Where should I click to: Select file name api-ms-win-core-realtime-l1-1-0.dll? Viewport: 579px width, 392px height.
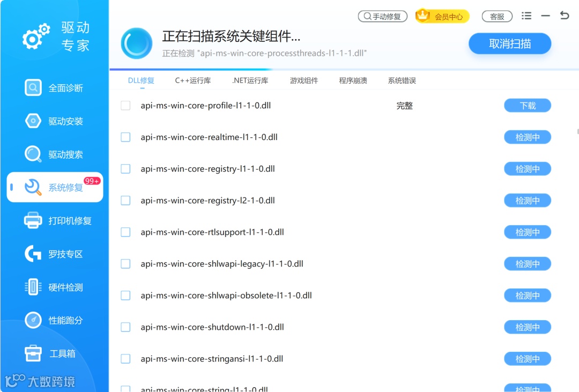pos(209,137)
